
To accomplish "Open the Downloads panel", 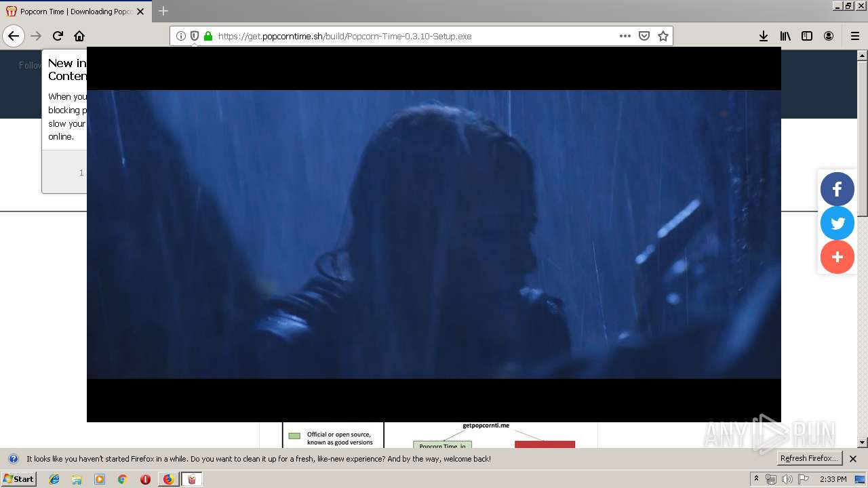I will point(764,36).
